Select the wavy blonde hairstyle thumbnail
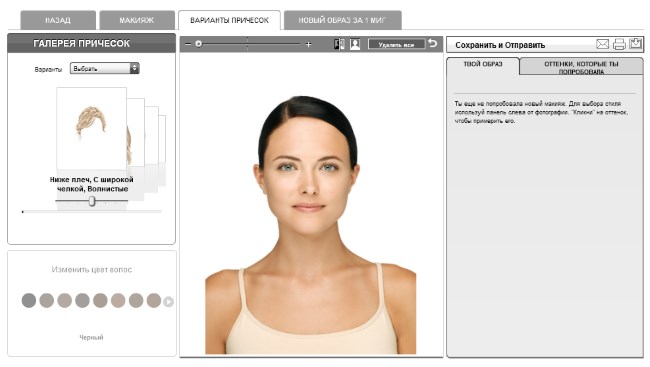The image size is (650, 367). (92, 128)
